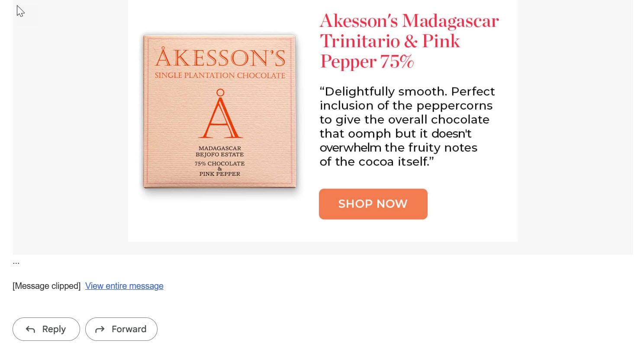Click "75% Chocolate & Pink Pepper" wrapper label
This screenshot has height=356, width=644.
tap(220, 168)
